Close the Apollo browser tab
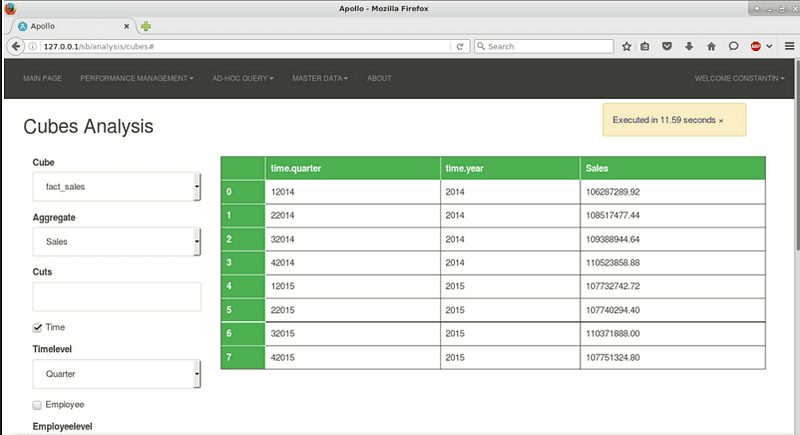Viewport: 800px width, 435px height. pos(127,26)
